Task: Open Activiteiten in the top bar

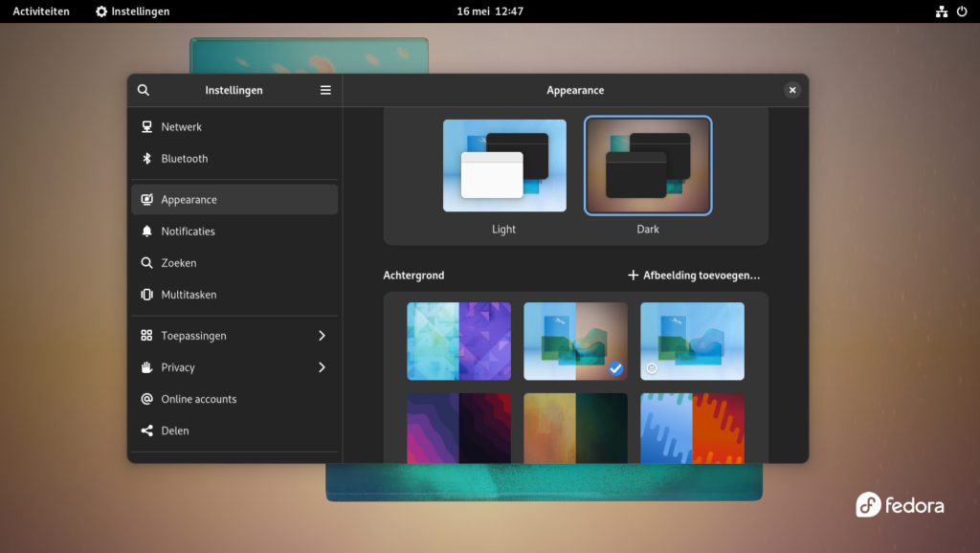Action: [x=39, y=11]
